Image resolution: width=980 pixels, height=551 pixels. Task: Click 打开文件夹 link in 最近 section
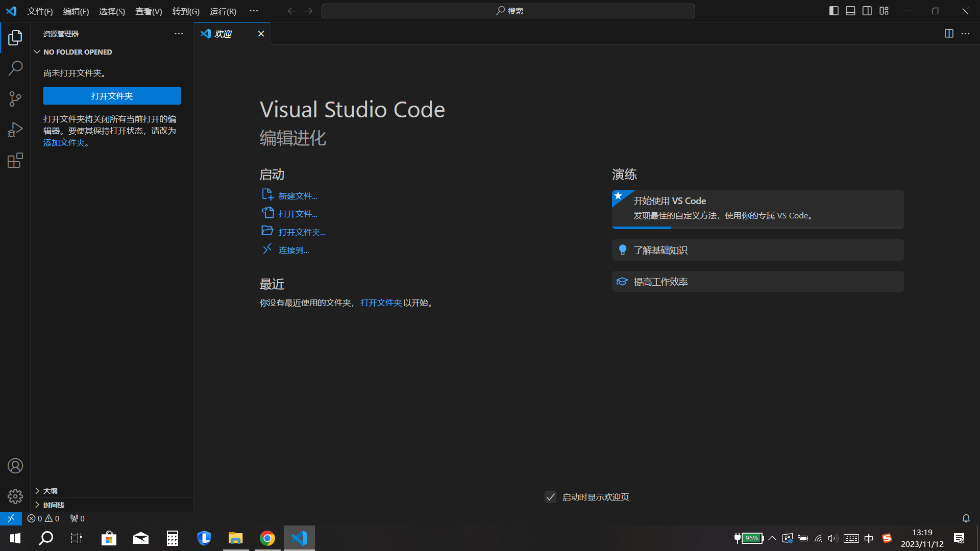pyautogui.click(x=381, y=303)
